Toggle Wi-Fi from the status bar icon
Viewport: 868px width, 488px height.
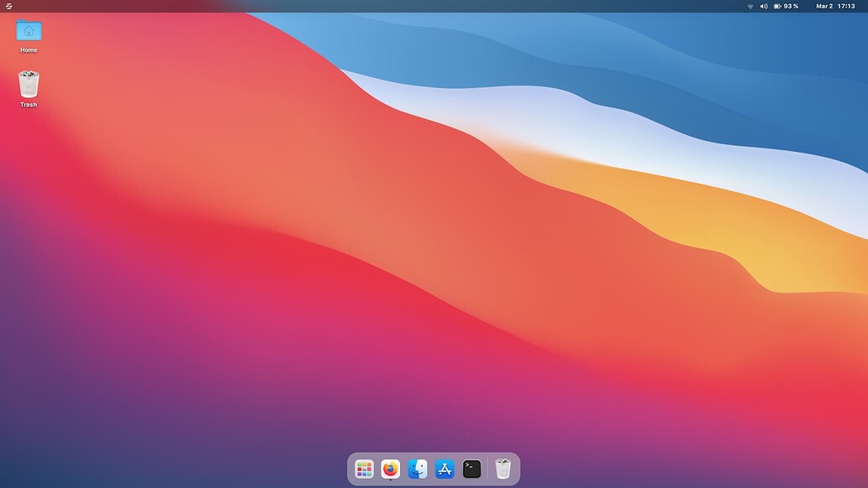(749, 6)
